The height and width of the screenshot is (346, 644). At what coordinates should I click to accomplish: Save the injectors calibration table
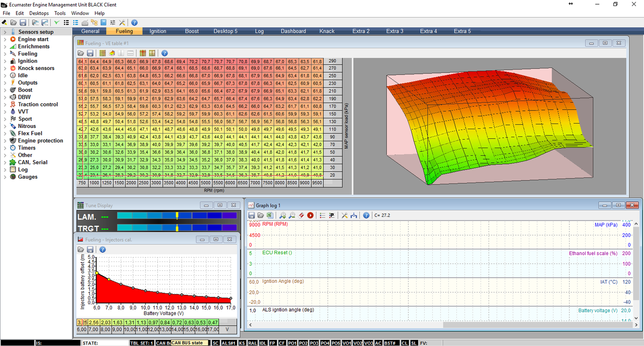90,249
